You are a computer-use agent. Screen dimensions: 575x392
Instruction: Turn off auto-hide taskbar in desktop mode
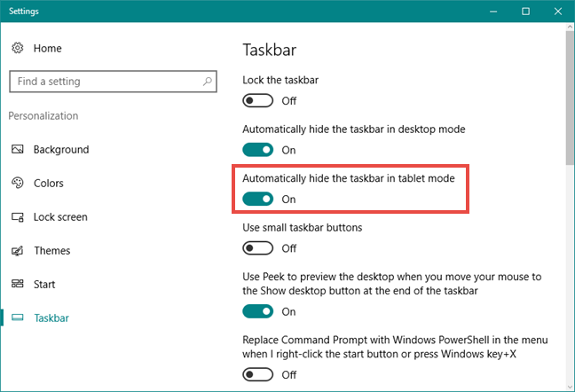(258, 150)
